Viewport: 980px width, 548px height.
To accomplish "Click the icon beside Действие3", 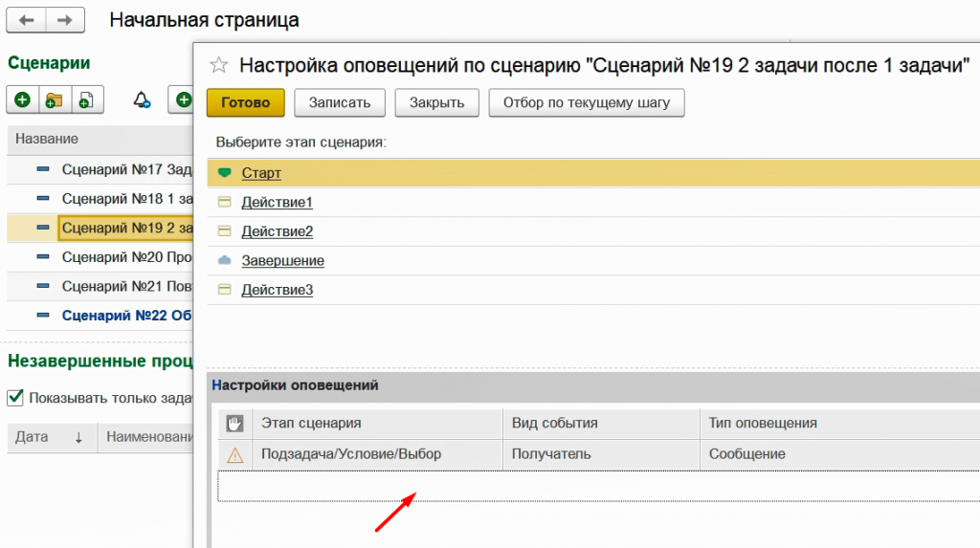I will tap(224, 290).
